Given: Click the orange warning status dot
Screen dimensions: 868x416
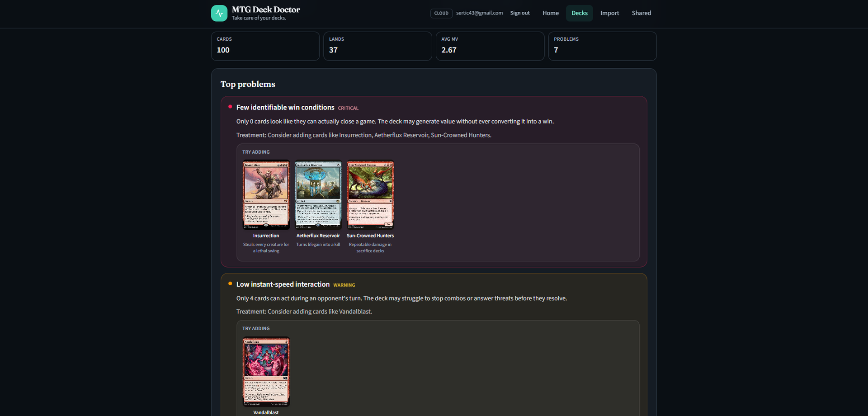Looking at the screenshot, I should 230,284.
